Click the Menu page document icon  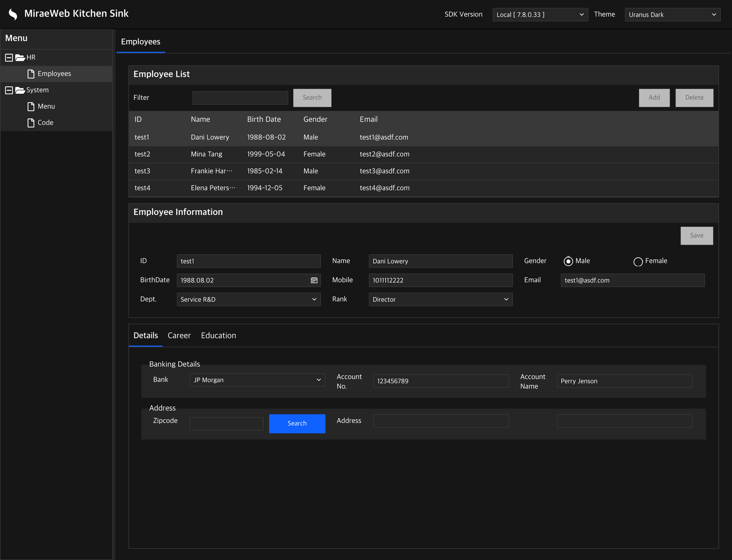pyautogui.click(x=31, y=106)
